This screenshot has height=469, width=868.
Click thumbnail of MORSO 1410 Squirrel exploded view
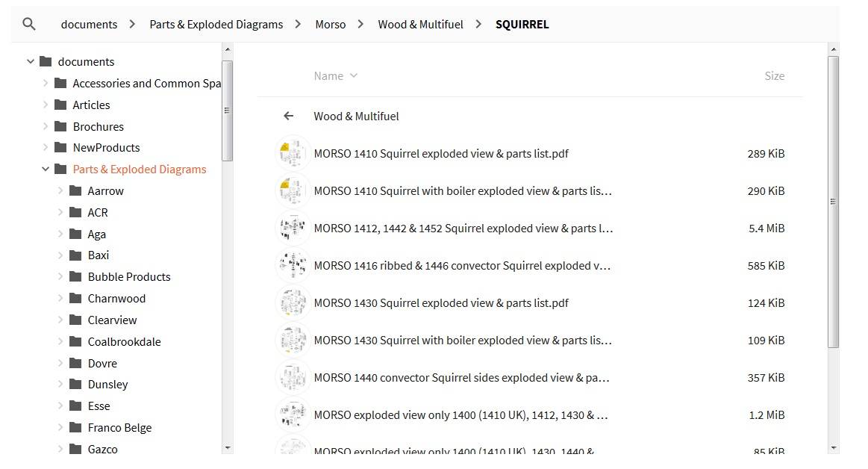[293, 153]
